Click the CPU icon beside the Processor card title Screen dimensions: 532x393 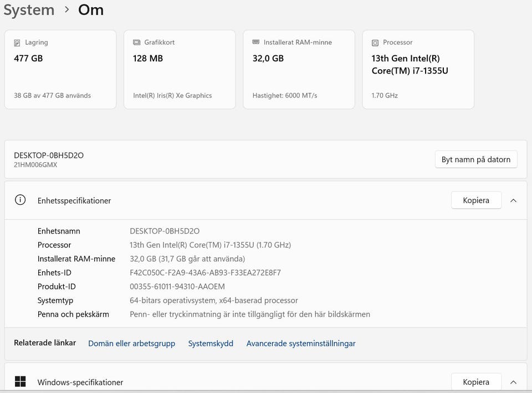pyautogui.click(x=375, y=43)
